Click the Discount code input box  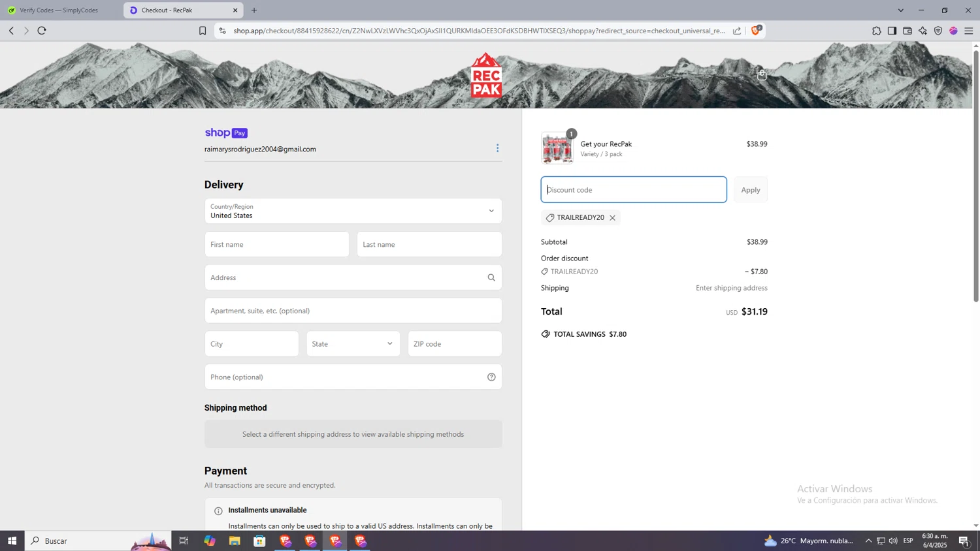point(634,189)
